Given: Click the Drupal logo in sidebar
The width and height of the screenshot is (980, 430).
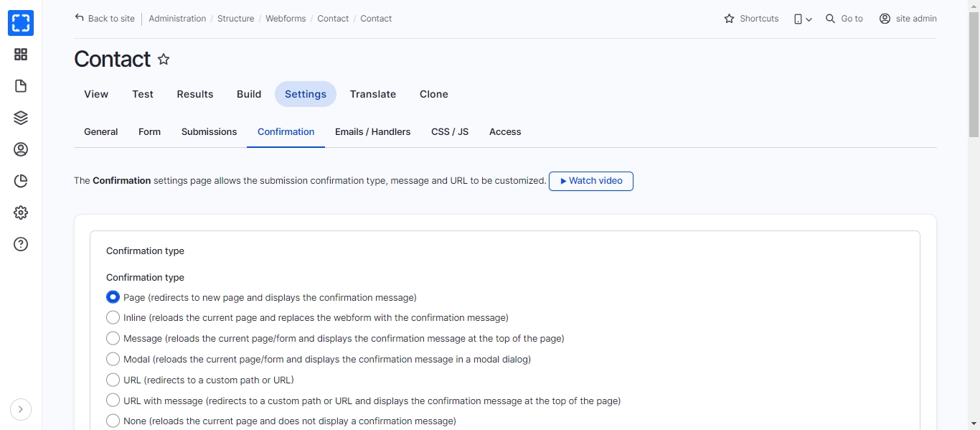Looking at the screenshot, I should 21,23.
